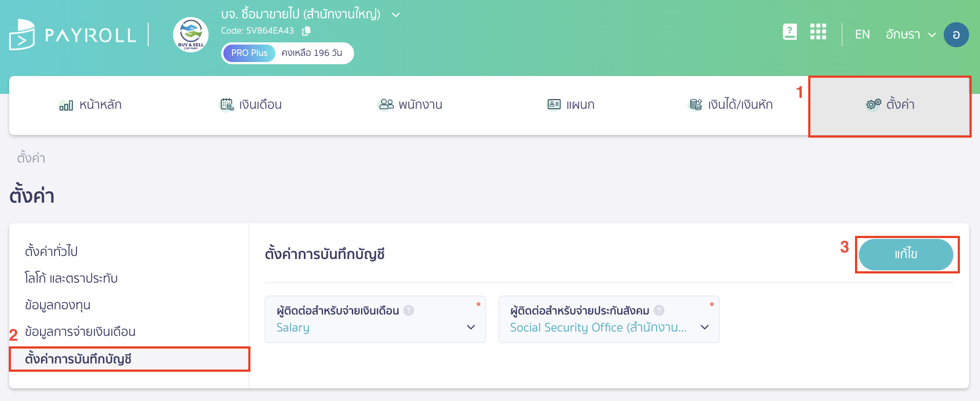Select the หน้าหลัก home icon
The image size is (980, 401).
click(66, 104)
